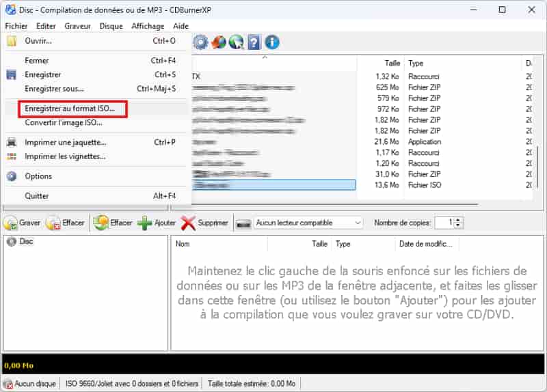Viewport: 547px width, 392px height.
Task: Click the green globe update toolbar icon
Action: (237, 42)
